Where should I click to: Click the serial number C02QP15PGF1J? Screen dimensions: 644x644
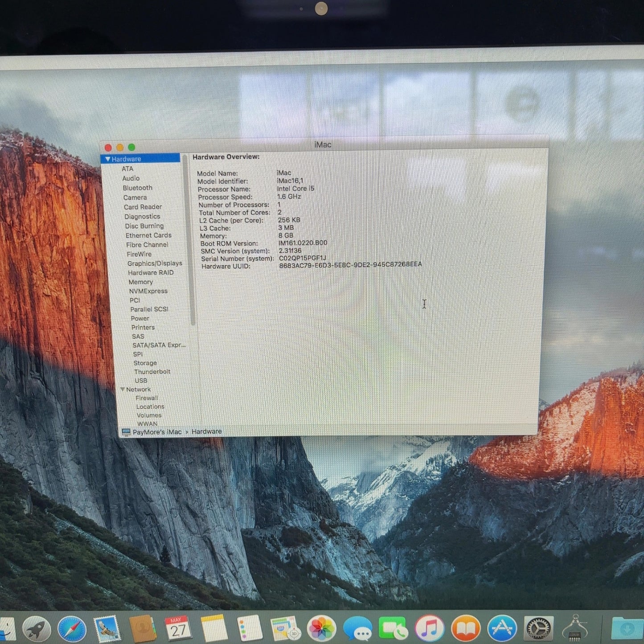(x=303, y=258)
